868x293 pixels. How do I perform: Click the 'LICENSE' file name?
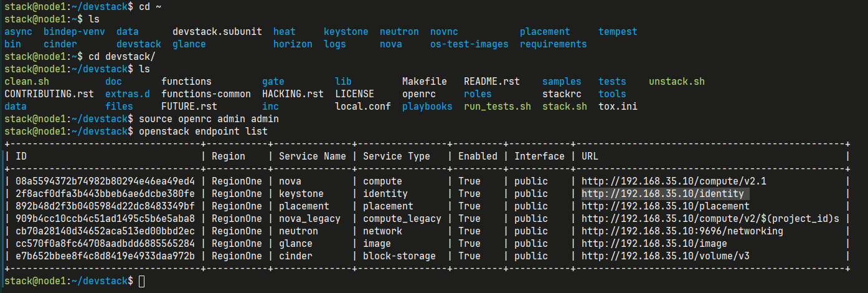point(354,94)
